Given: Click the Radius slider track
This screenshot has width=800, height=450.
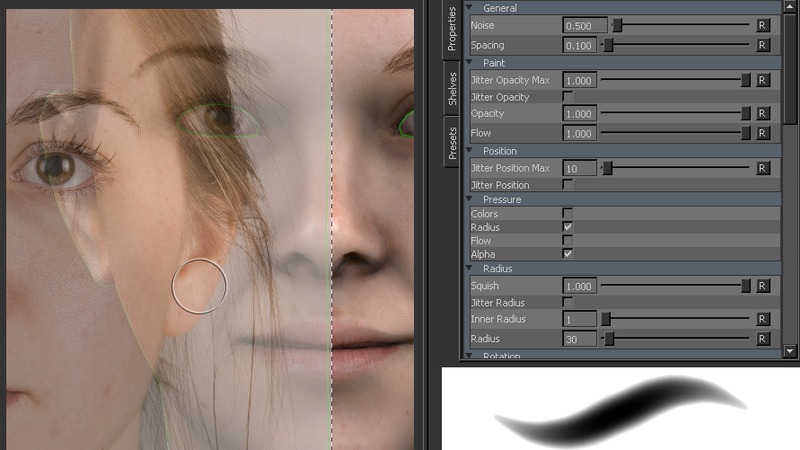Looking at the screenshot, I should tap(680, 340).
